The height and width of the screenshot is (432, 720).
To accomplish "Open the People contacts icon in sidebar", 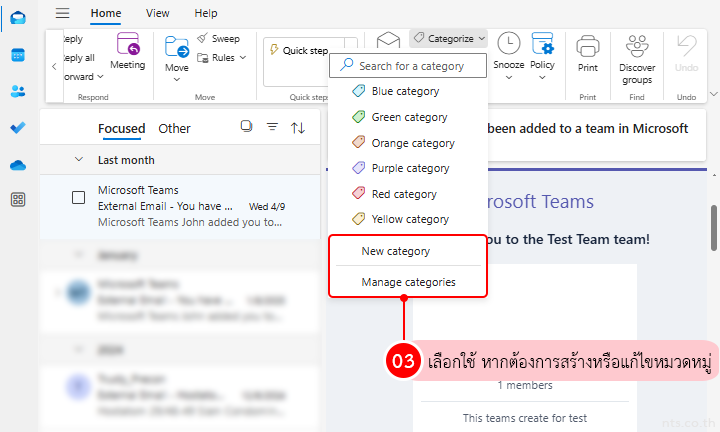I will coord(18,91).
